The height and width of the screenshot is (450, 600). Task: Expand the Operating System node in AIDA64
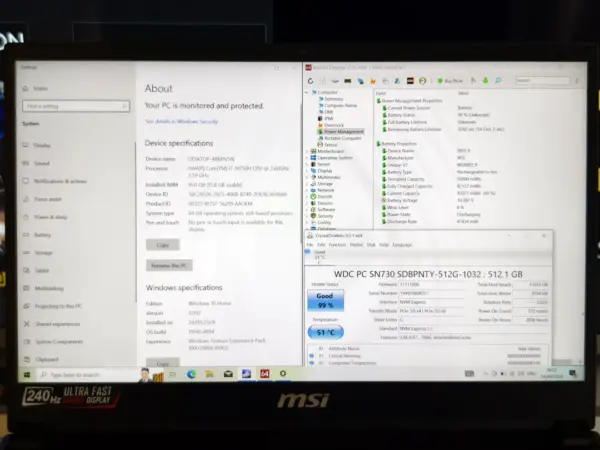tap(307, 158)
